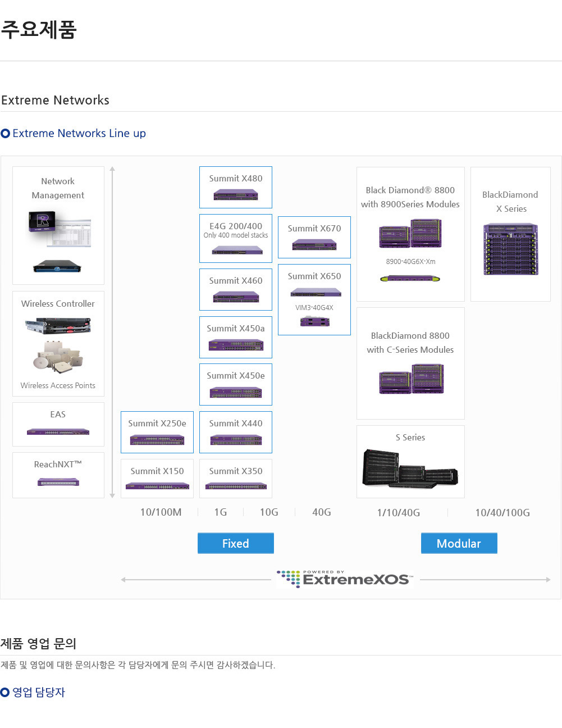Click the 1G speed label
Image resolution: width=562 pixels, height=728 pixels.
[221, 512]
